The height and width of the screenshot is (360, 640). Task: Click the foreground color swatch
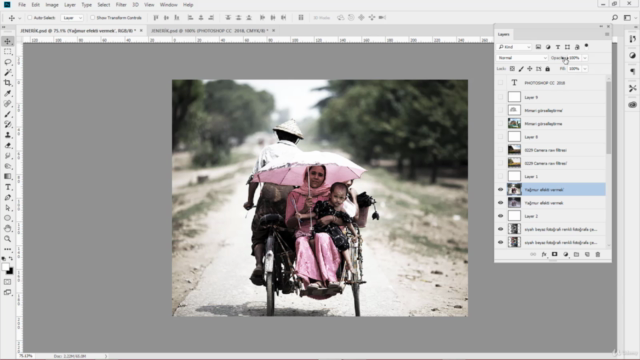[5, 267]
